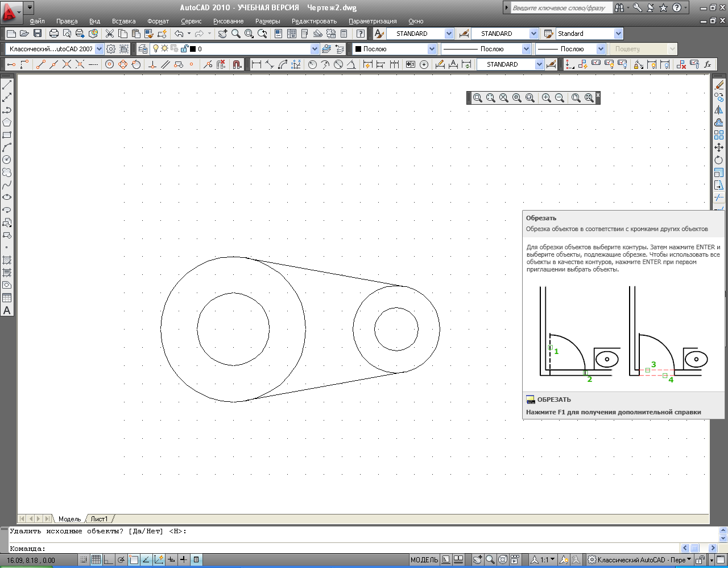Select the Multiline Text A tool
The width and height of the screenshot is (728, 568).
7,310
